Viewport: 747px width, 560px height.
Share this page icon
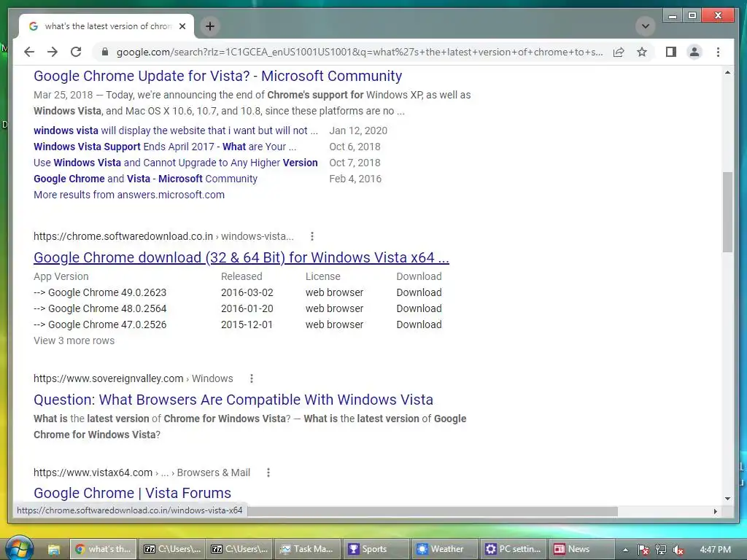tap(619, 52)
